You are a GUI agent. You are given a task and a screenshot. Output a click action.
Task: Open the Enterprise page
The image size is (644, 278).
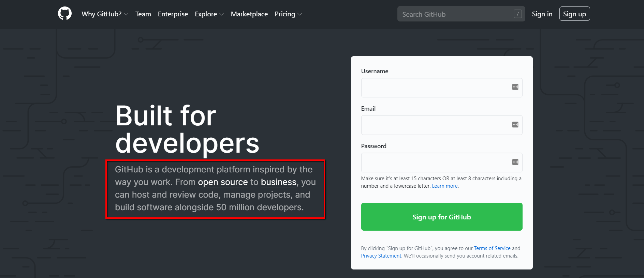[x=173, y=14]
